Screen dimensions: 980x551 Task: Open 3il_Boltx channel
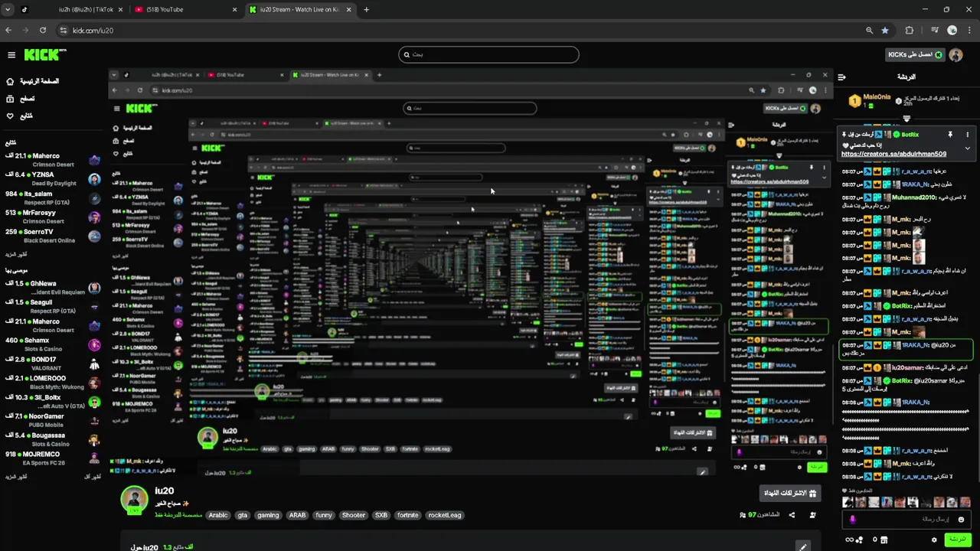(x=52, y=402)
